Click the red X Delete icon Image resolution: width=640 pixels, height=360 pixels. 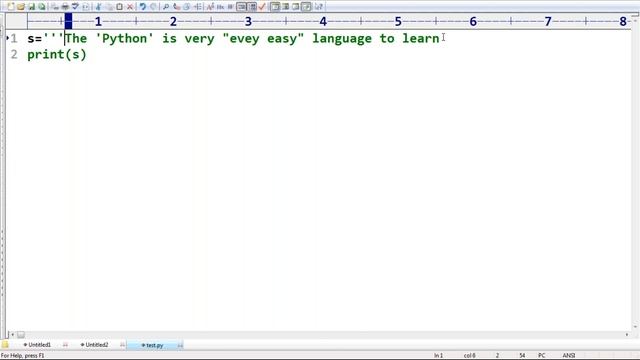pos(130,7)
